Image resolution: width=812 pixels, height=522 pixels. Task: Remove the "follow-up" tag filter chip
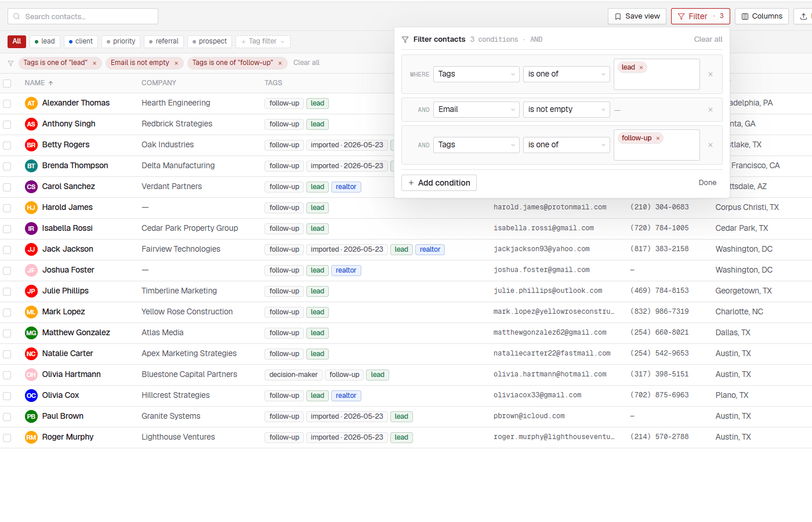click(280, 63)
